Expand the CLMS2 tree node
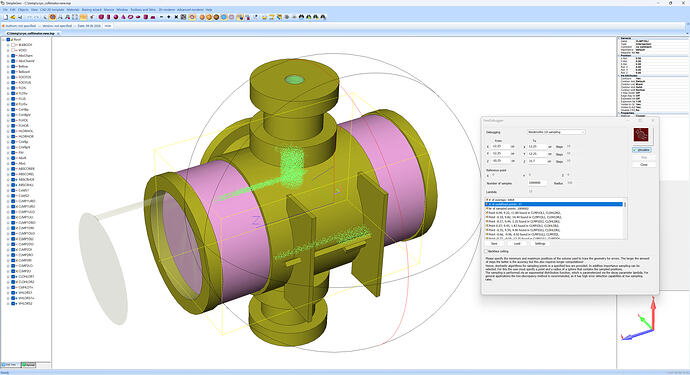This screenshot has width=690, height=375. (x=8, y=196)
